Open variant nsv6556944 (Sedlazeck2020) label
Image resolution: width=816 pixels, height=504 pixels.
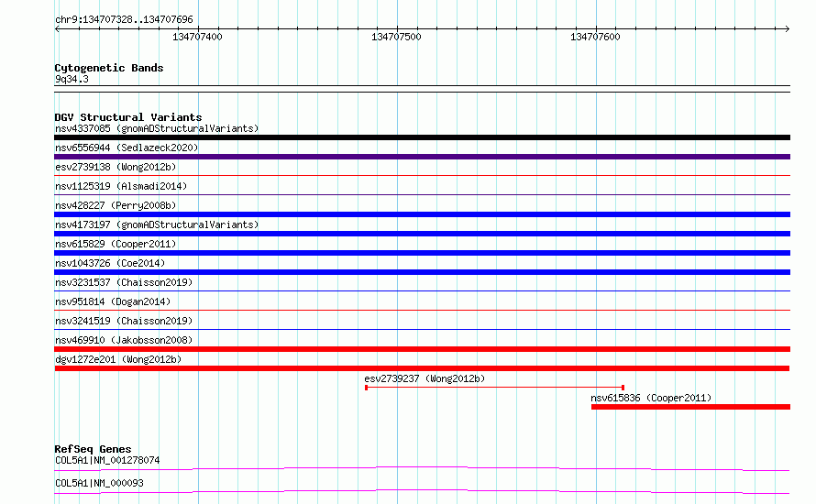pyautogui.click(x=127, y=148)
